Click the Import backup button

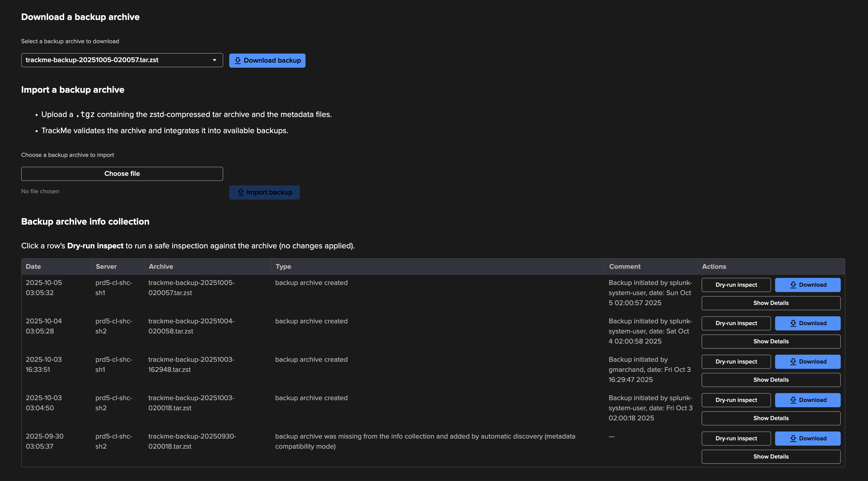(x=264, y=192)
